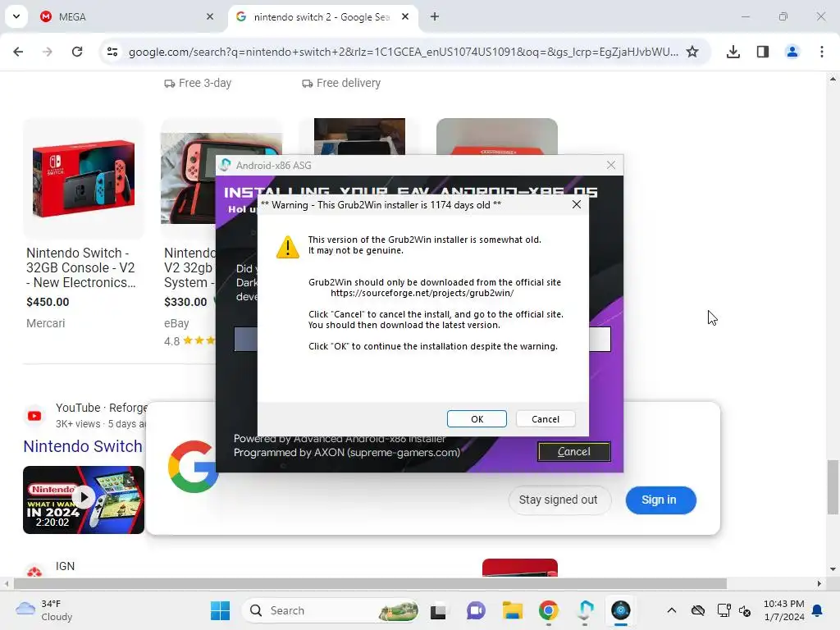This screenshot has width=840, height=630.
Task: Click OK to continue Grub2Win installation
Action: pyautogui.click(x=477, y=419)
